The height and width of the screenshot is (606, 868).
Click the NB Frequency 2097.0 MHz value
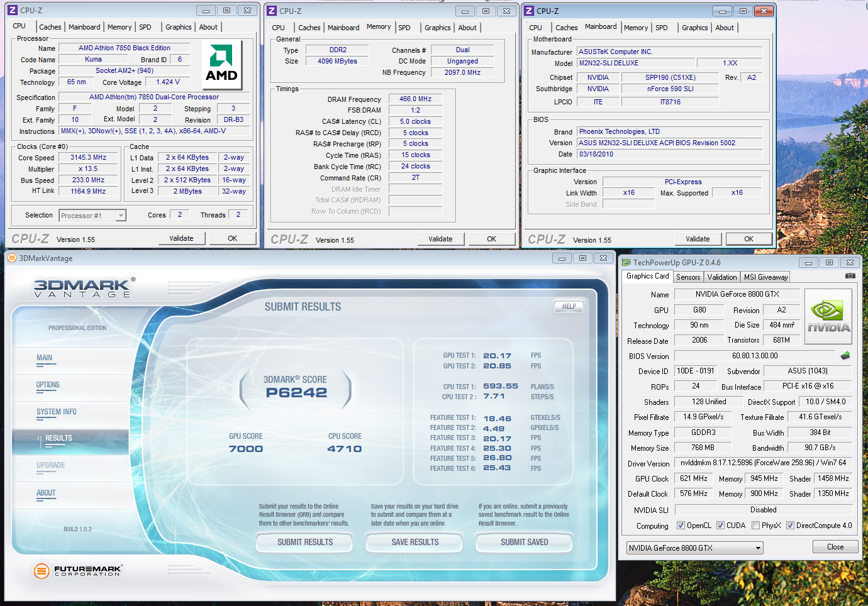pos(462,72)
